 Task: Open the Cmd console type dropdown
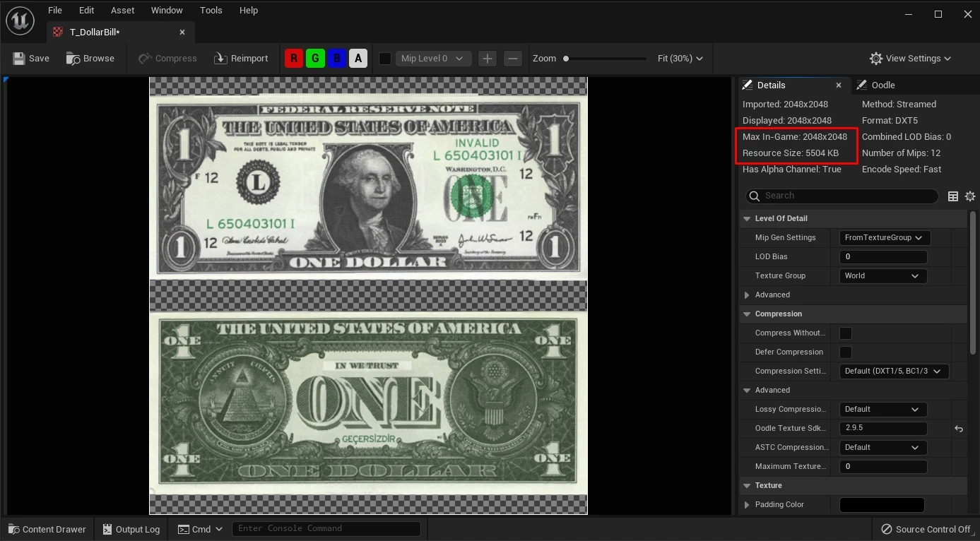pos(200,529)
